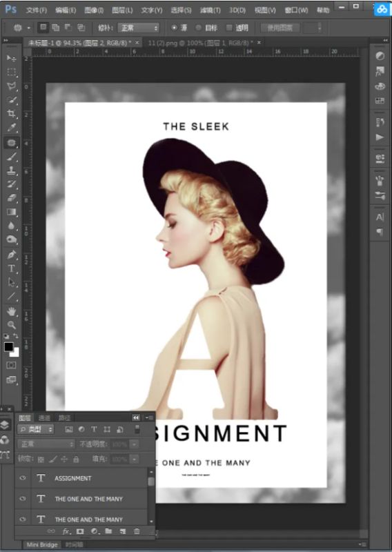Hide the ASSIGNMENT text layer
The width and height of the screenshot is (392, 552).
(x=23, y=477)
